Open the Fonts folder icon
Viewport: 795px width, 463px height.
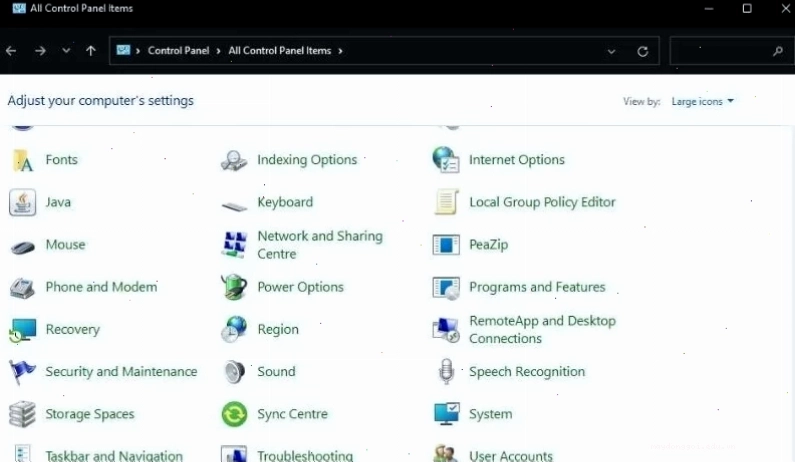point(22,160)
